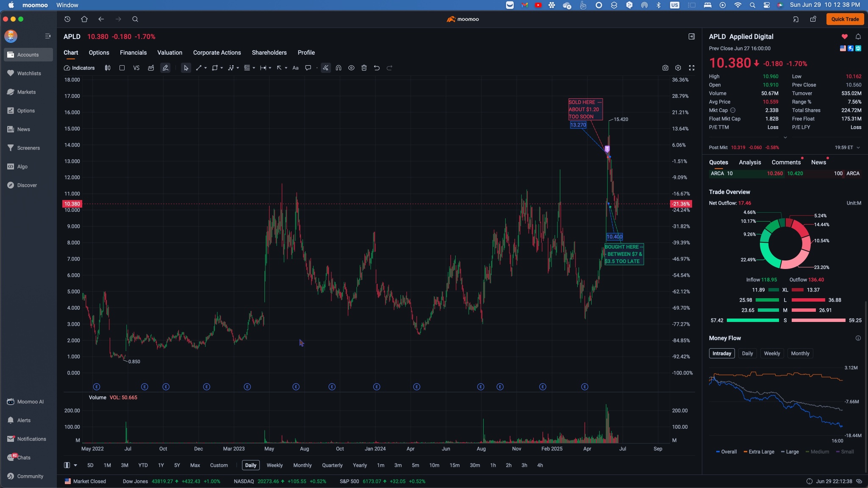868x488 pixels.
Task: Expand the measure range tool dropdown
Action: click(x=270, y=68)
